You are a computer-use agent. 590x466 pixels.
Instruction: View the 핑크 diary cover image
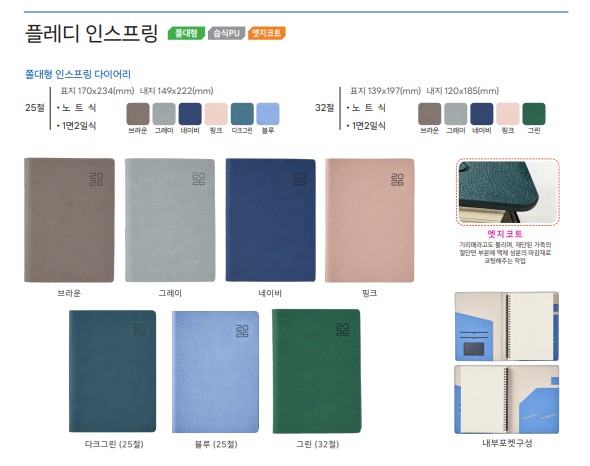370,220
